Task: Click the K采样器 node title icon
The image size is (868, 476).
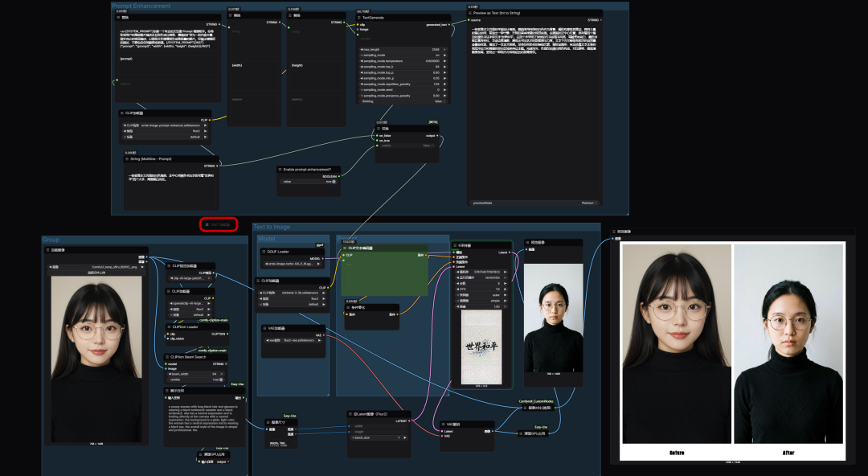Action: click(455, 245)
